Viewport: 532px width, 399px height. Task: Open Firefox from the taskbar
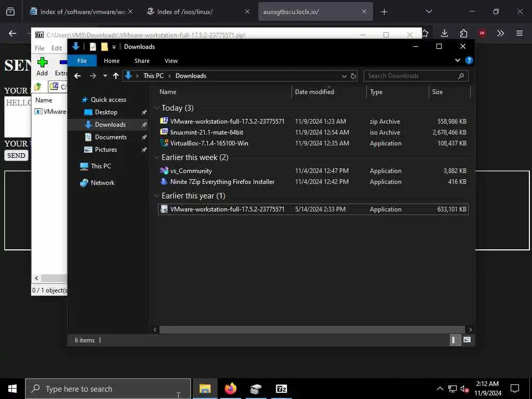[x=230, y=389]
